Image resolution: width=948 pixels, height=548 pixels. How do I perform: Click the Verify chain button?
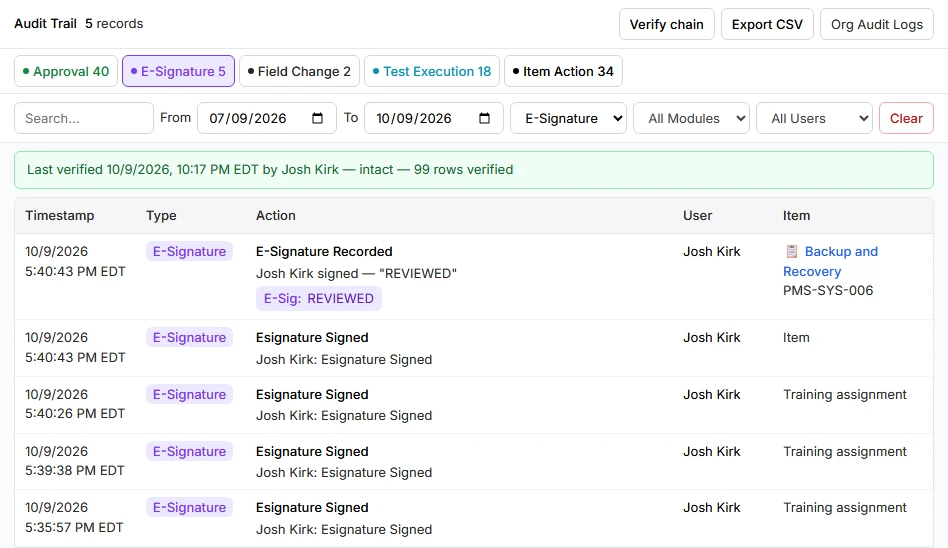click(666, 24)
